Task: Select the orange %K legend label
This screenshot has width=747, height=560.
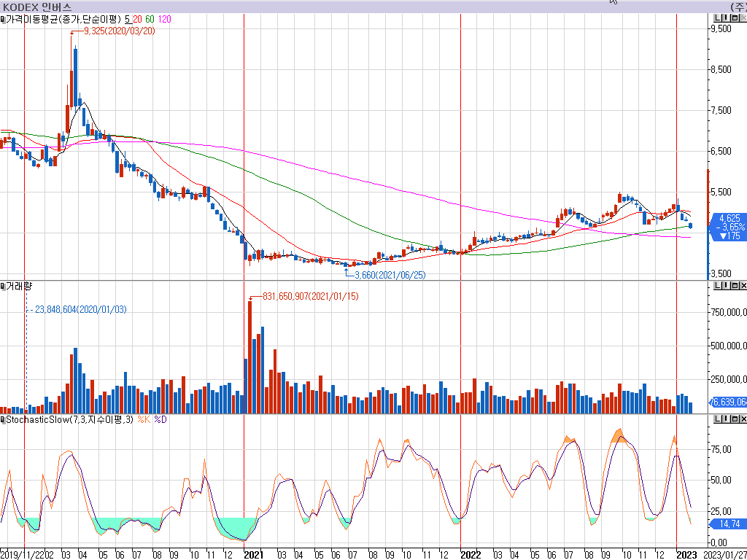Action: click(144, 419)
